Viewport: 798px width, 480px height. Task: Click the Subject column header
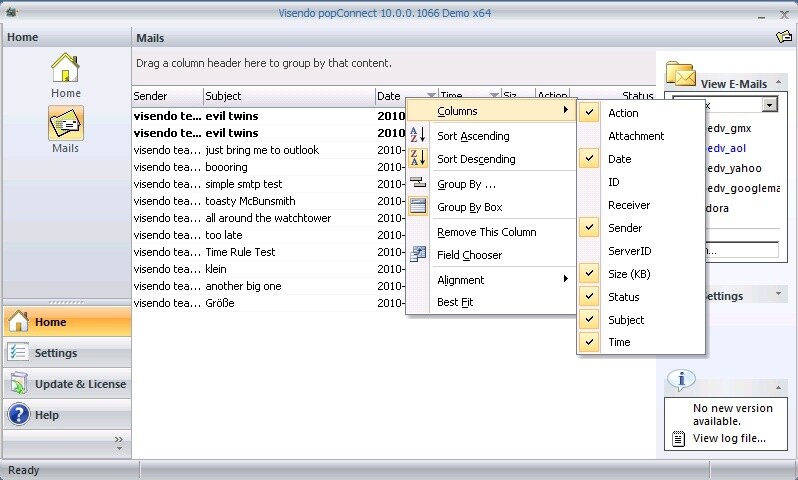coord(289,96)
